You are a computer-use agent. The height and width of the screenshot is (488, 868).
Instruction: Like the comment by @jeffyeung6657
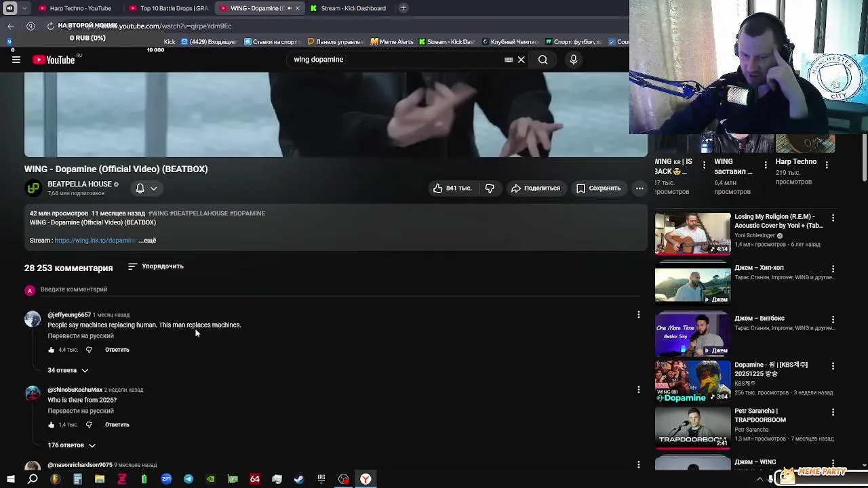51,350
